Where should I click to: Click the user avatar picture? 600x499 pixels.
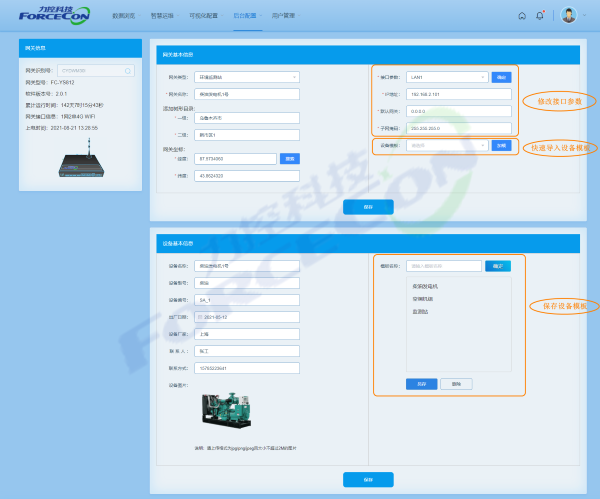click(569, 15)
